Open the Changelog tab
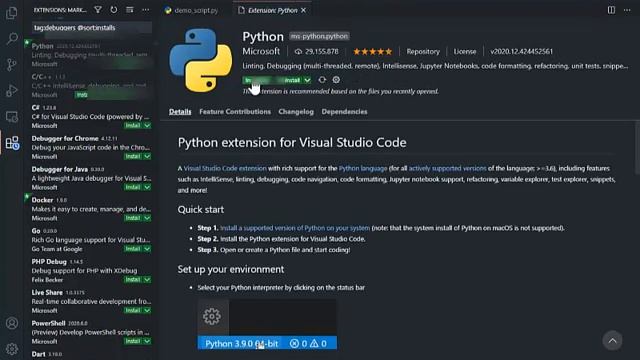Screen dimensions: 640x360 296,112
